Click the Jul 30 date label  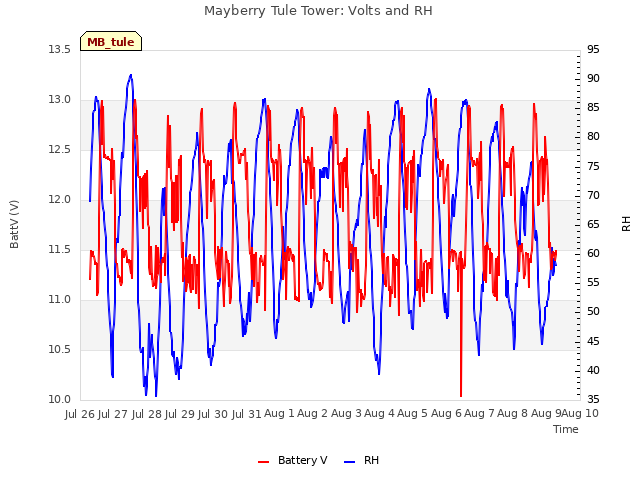[x=213, y=414]
